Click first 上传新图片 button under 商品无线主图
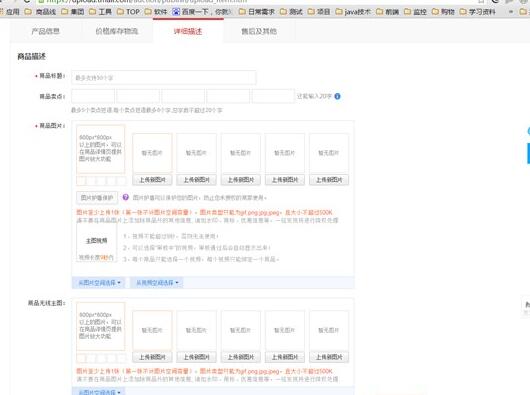 (x=152, y=357)
